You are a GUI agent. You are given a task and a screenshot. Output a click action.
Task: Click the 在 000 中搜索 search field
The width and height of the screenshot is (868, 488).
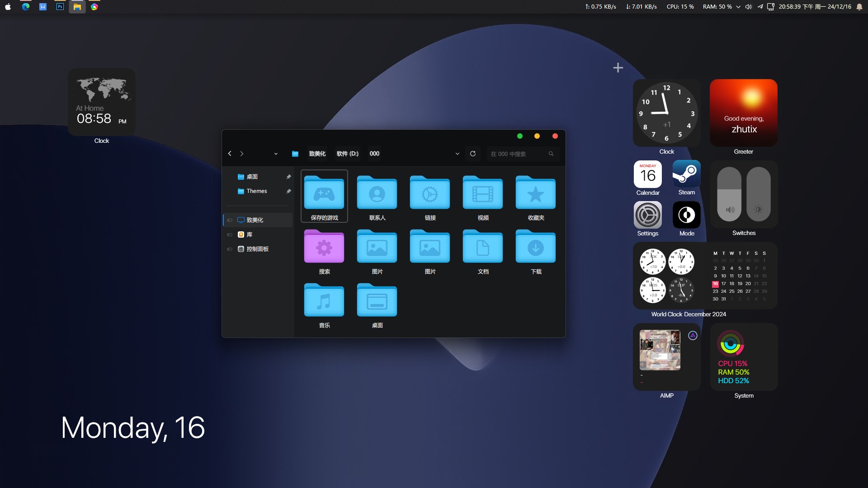click(518, 154)
